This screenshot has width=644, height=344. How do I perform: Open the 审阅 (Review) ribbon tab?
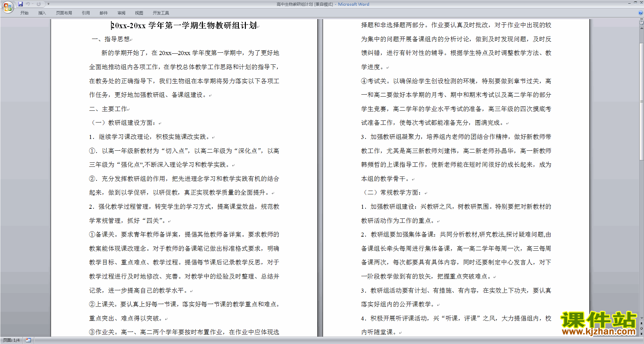(x=121, y=13)
